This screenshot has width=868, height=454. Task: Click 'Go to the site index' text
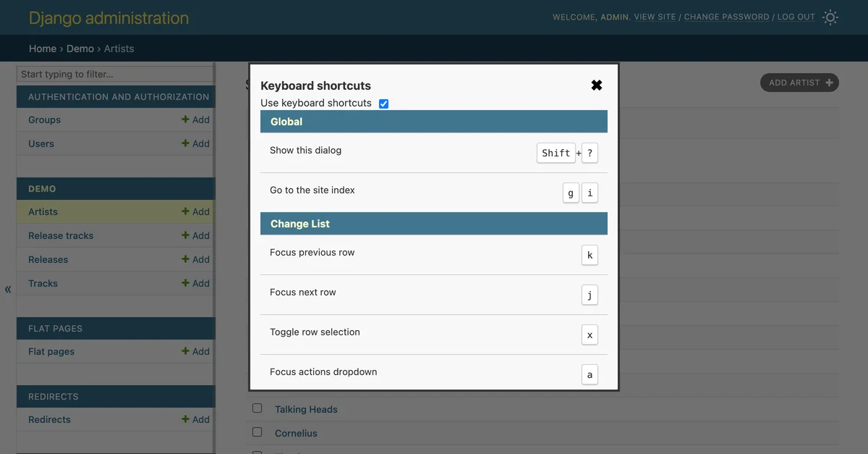point(312,190)
